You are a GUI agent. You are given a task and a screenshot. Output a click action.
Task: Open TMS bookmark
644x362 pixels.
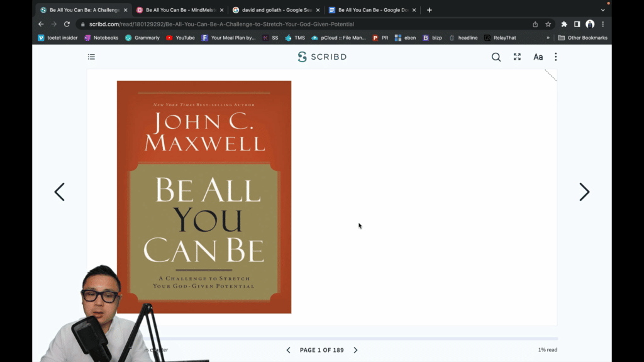295,38
